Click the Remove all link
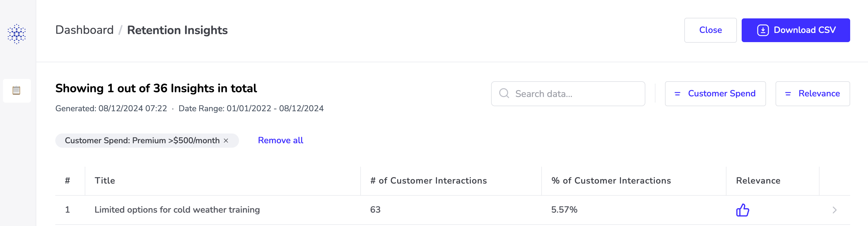 click(280, 140)
